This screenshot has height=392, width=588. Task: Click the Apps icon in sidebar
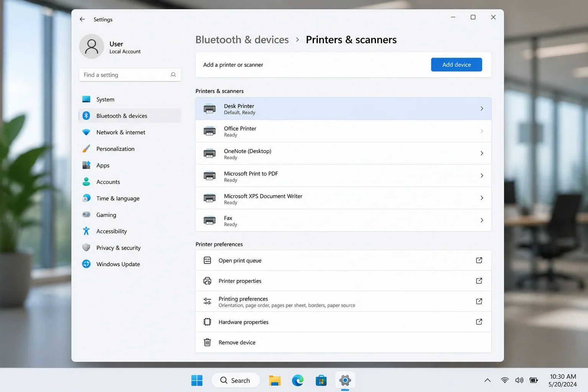coord(87,165)
